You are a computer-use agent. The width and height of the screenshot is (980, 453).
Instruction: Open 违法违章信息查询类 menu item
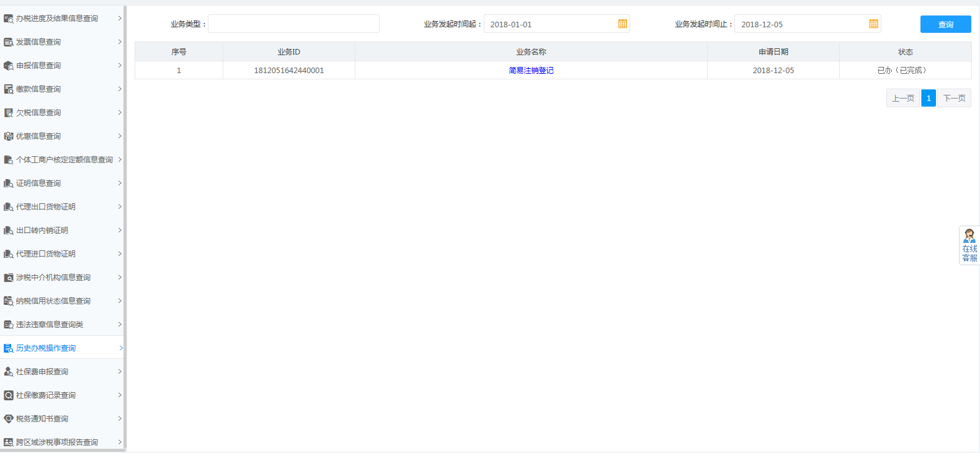(x=62, y=325)
